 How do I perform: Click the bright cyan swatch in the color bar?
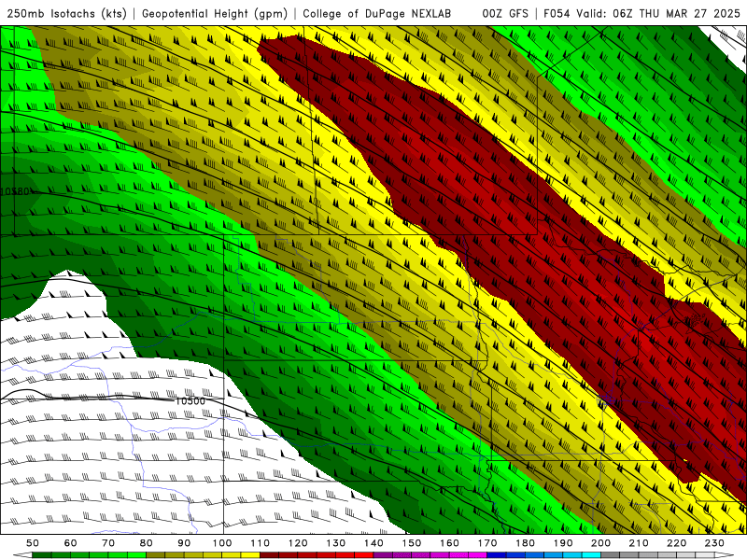point(591,555)
